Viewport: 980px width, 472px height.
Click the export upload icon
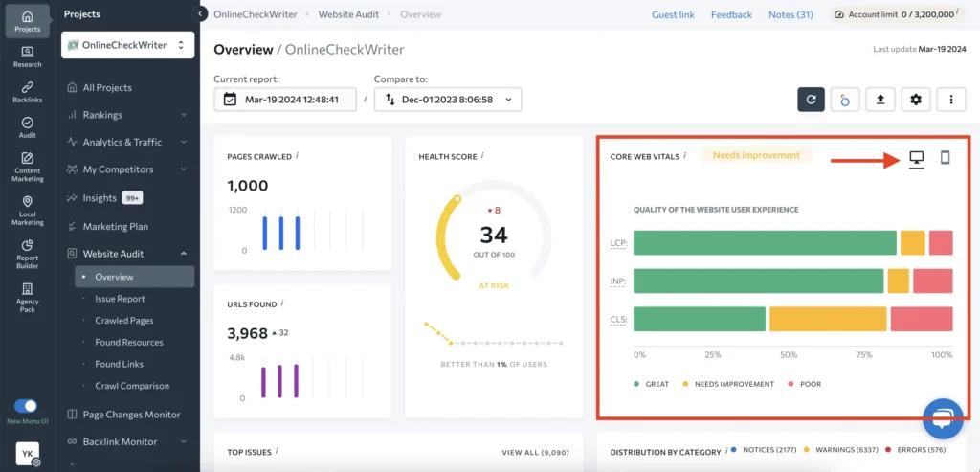880,100
